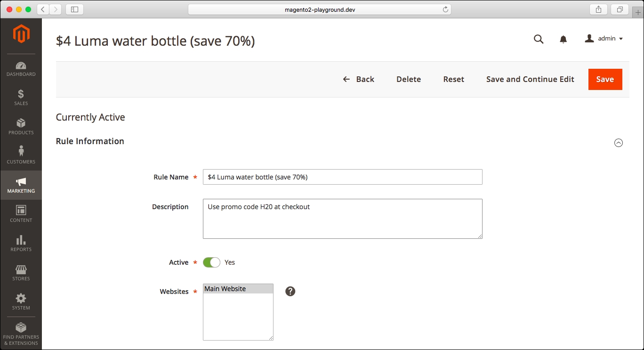The width and height of the screenshot is (644, 350).
Task: Click the page reload icon
Action: tap(445, 9)
